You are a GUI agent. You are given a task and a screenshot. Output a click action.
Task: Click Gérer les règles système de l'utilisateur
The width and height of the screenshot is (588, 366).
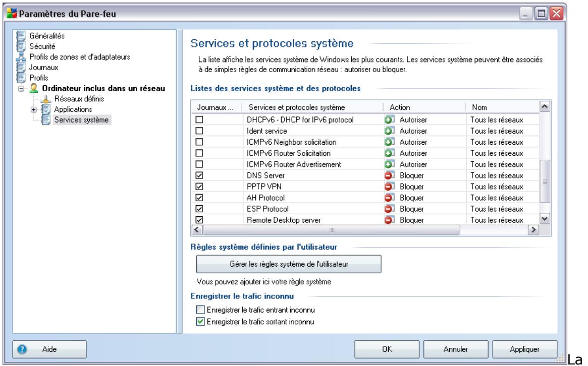(289, 264)
